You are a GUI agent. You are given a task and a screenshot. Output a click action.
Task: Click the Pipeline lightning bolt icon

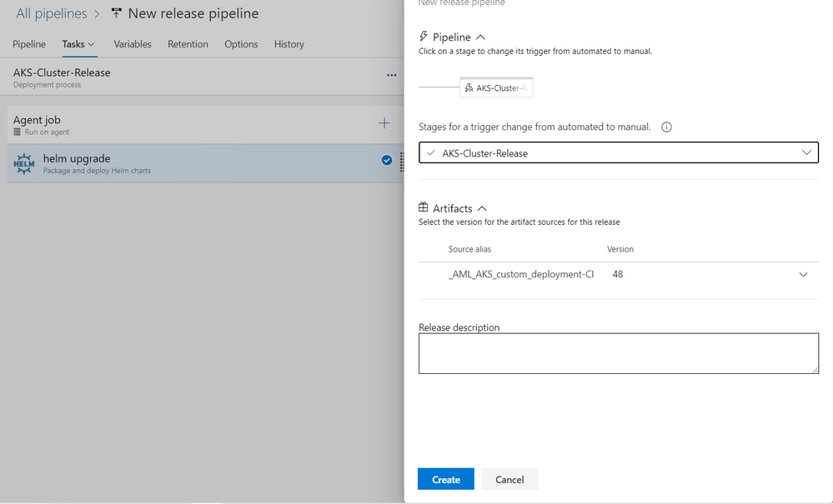coord(424,36)
